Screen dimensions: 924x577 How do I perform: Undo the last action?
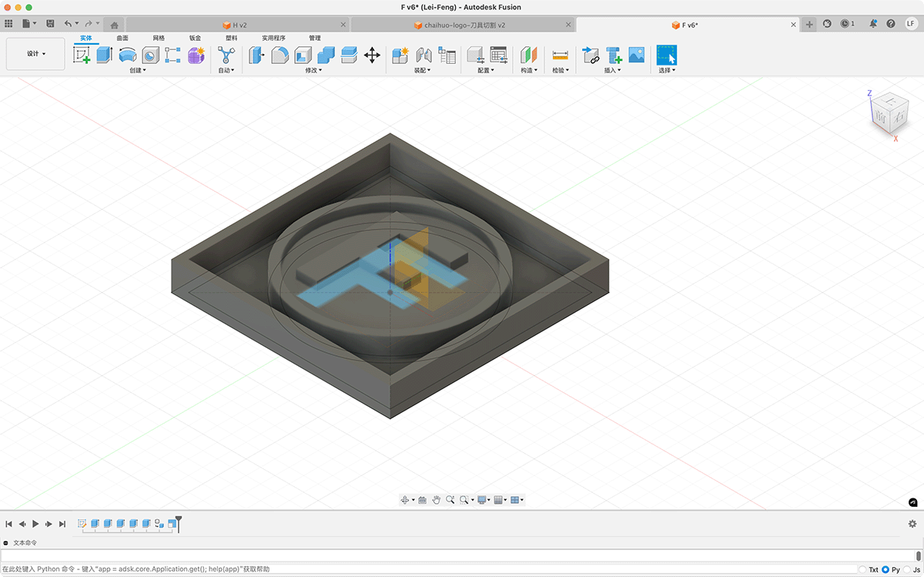click(69, 24)
